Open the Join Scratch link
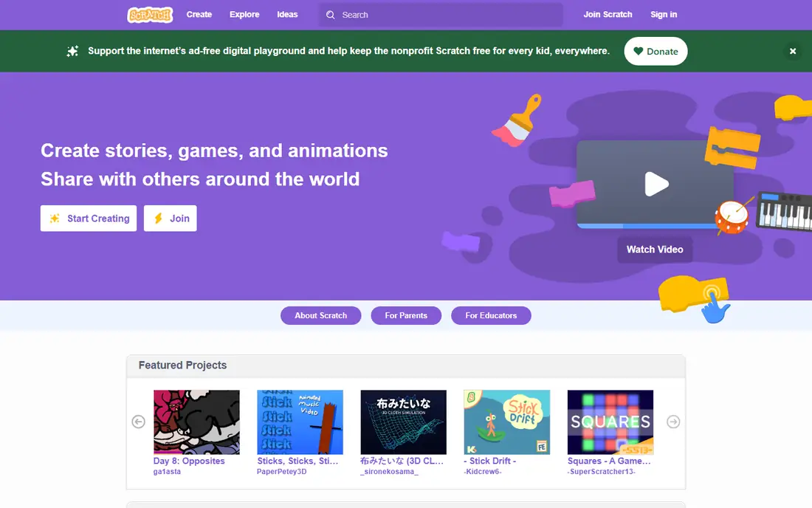The height and width of the screenshot is (508, 812). (x=608, y=15)
